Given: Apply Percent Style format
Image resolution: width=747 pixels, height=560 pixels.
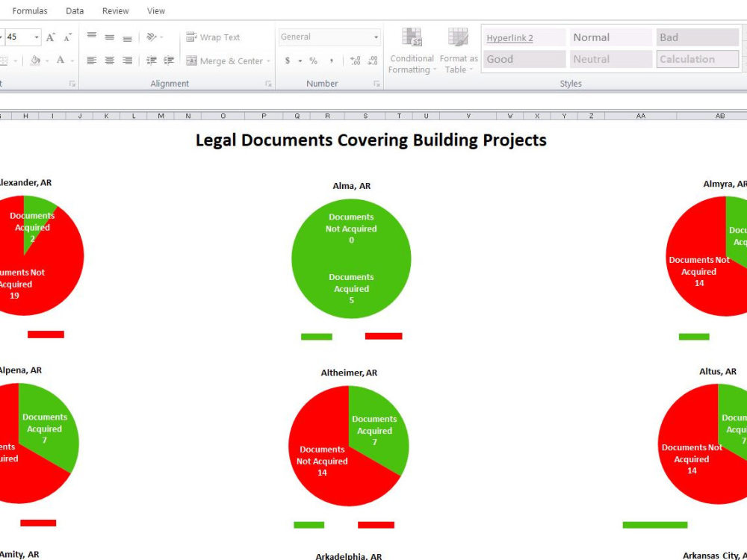Looking at the screenshot, I should [x=313, y=60].
